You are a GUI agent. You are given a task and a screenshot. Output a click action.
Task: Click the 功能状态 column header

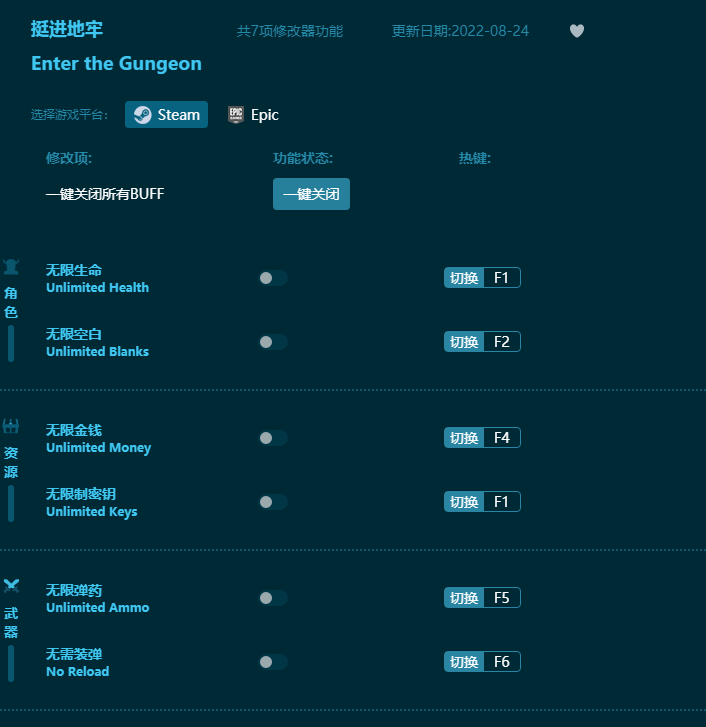click(303, 158)
